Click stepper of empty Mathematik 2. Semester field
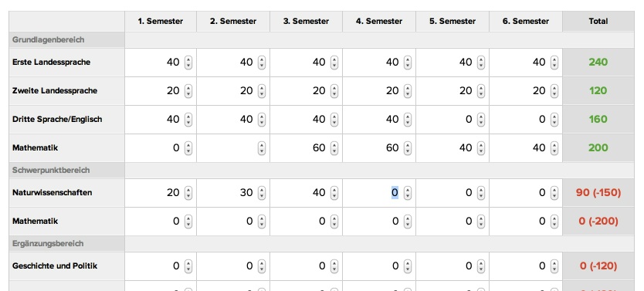 pyautogui.click(x=262, y=147)
